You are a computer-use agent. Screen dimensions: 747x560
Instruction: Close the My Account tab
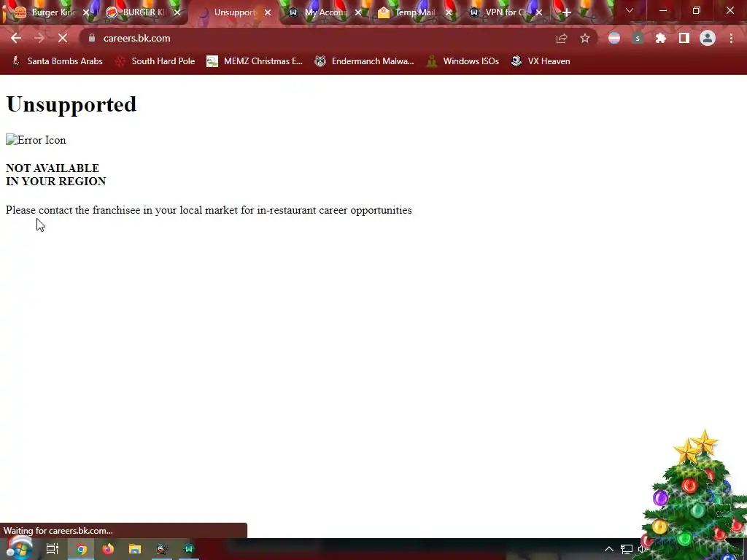[357, 12]
